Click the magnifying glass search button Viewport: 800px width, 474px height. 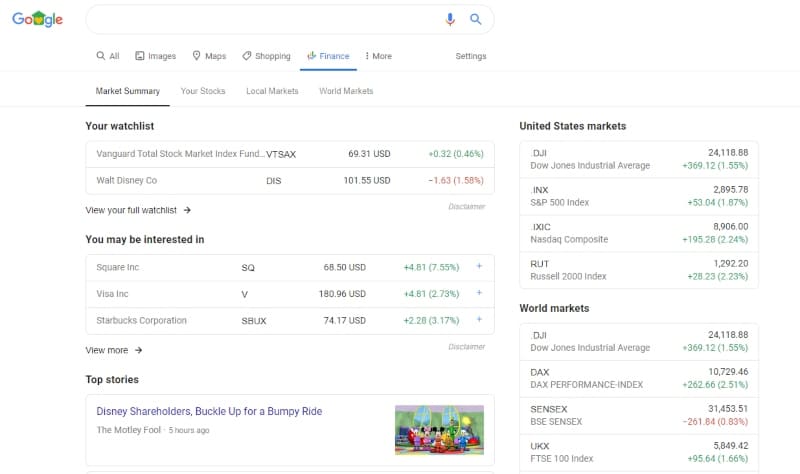point(476,19)
